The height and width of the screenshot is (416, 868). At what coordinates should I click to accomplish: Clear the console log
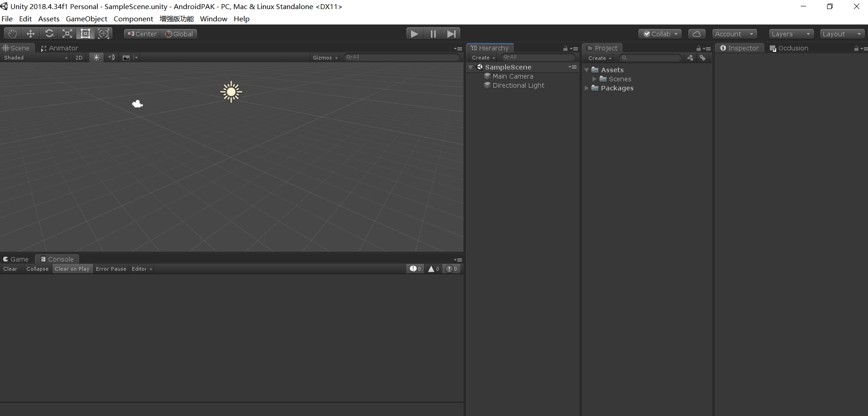(x=10, y=269)
